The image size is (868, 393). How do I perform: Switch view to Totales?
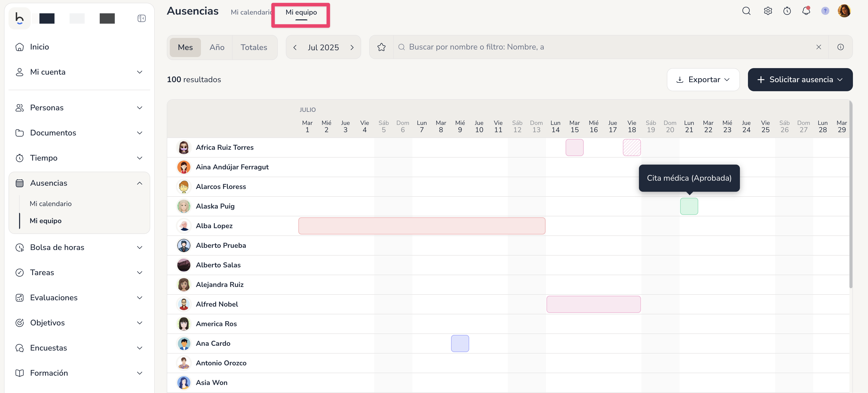click(x=253, y=47)
